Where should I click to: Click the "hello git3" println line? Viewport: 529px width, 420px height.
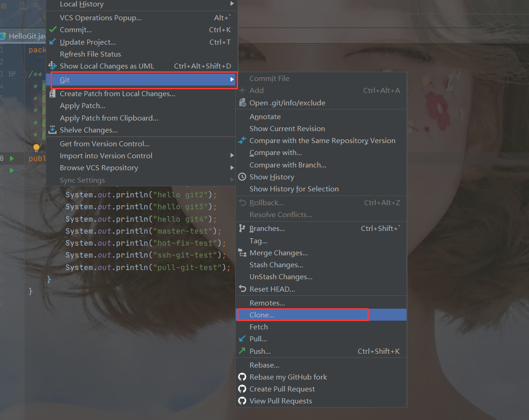[x=141, y=207]
